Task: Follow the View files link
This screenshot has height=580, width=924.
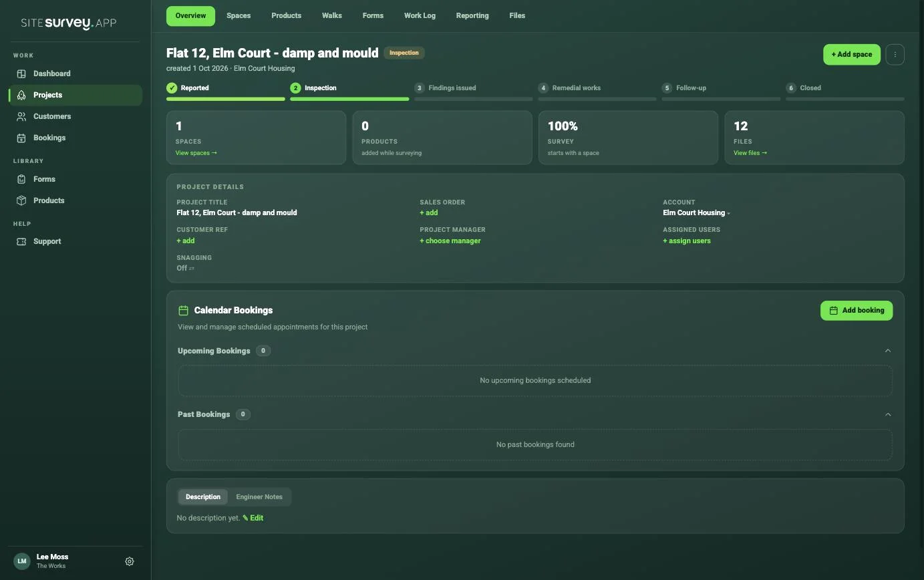Action: coord(750,153)
